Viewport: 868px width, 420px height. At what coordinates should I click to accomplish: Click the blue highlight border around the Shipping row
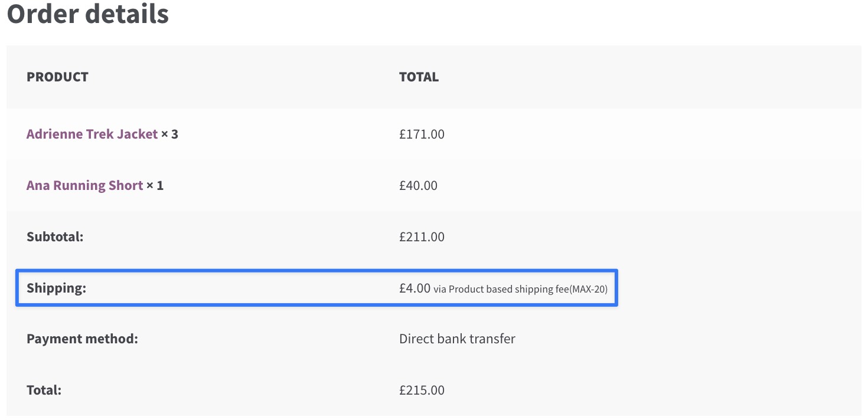(617, 288)
